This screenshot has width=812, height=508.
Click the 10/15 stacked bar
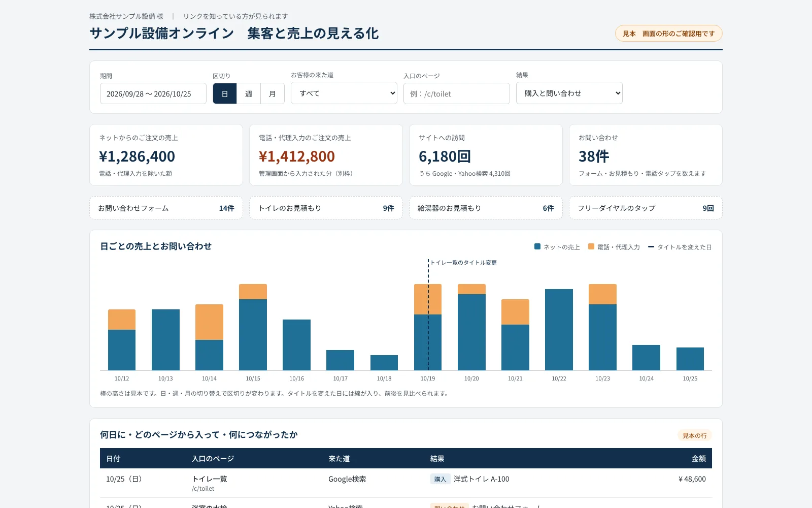click(253, 327)
